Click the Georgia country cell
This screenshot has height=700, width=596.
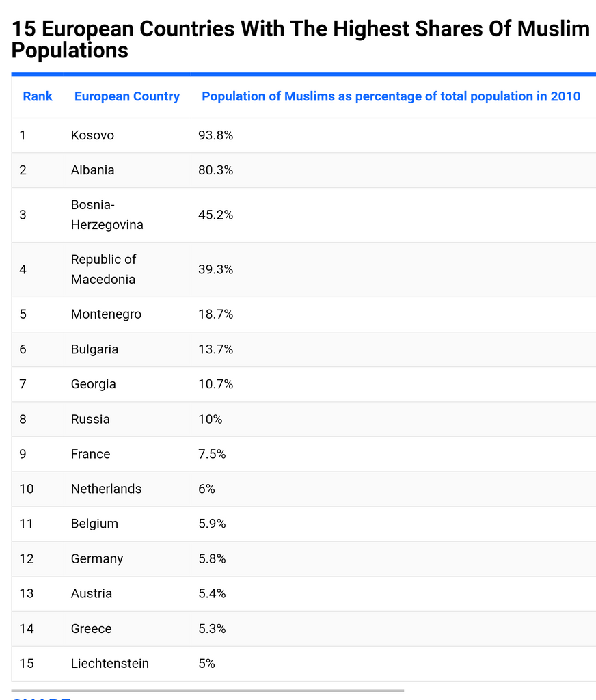93,384
